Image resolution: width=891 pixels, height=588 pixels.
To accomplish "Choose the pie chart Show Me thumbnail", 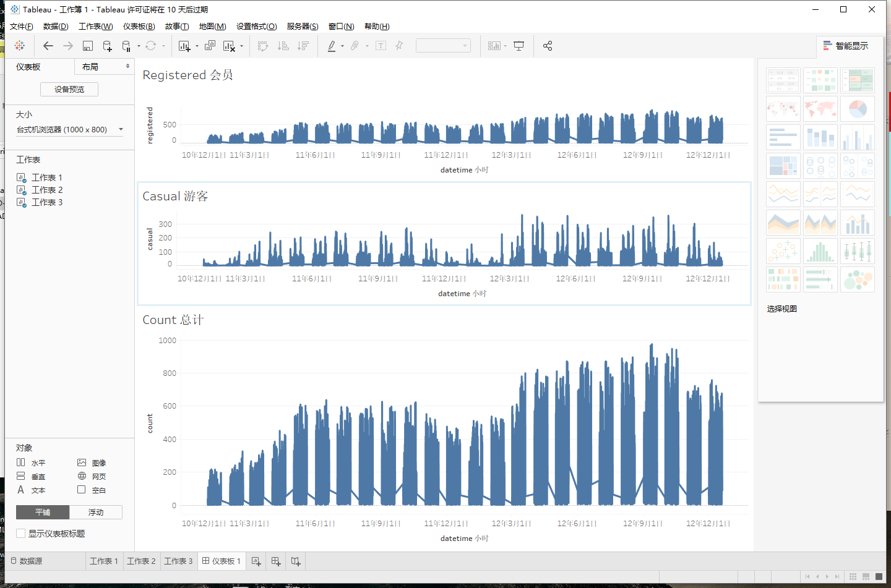I will (x=858, y=109).
